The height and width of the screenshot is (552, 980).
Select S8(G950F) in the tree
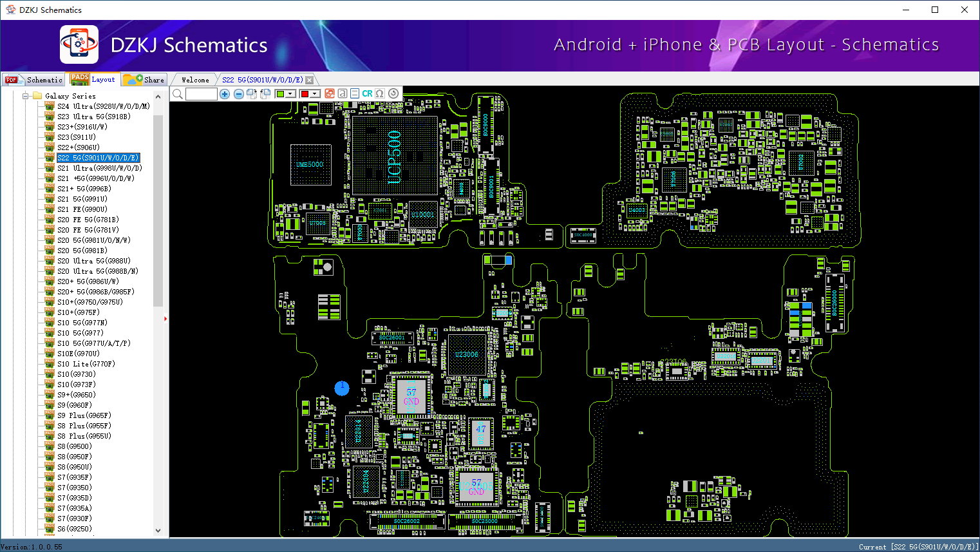pyautogui.click(x=75, y=457)
